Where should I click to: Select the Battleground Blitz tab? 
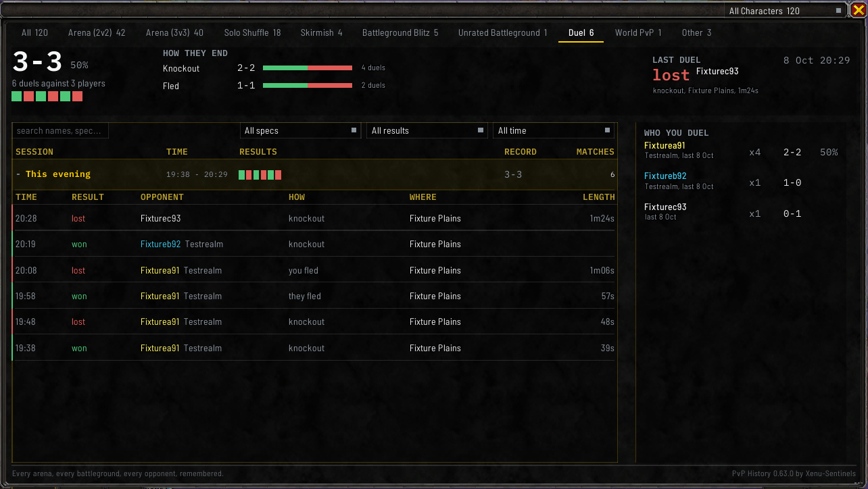coord(400,32)
